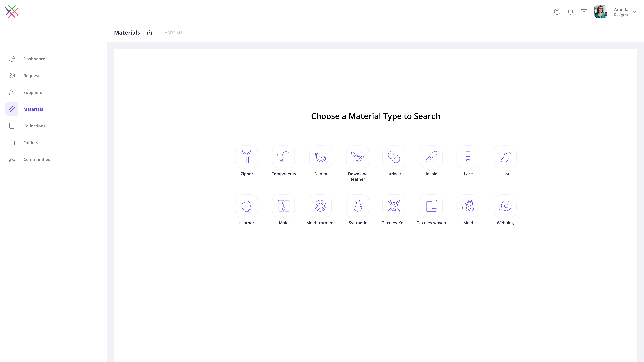Click the Hardware label text
Image resolution: width=644 pixels, height=362 pixels.
394,174
